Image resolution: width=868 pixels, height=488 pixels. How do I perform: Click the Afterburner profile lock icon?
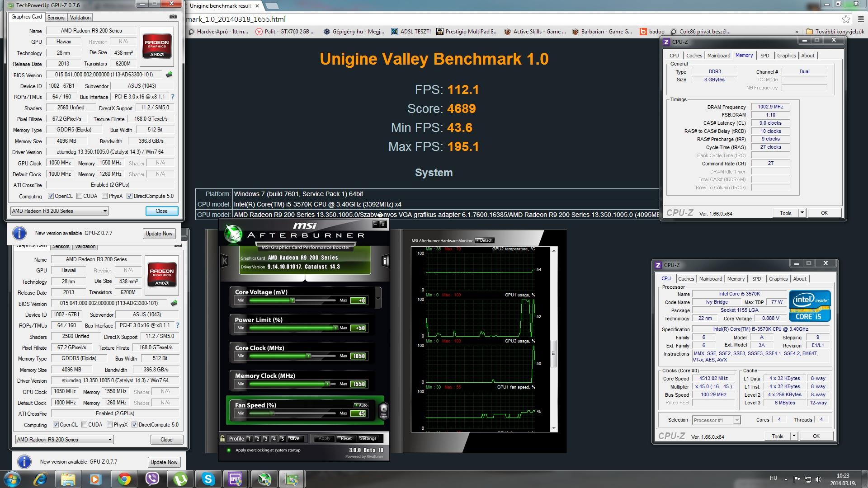(222, 438)
